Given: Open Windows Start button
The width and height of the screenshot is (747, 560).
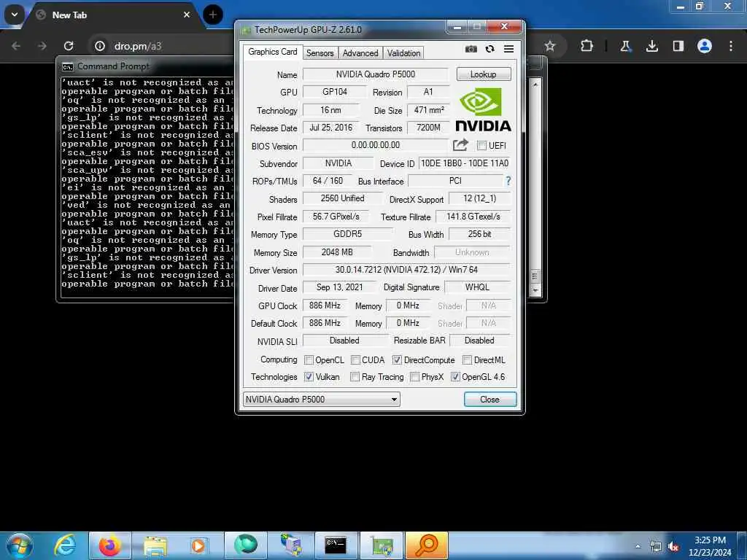Looking at the screenshot, I should 20,545.
